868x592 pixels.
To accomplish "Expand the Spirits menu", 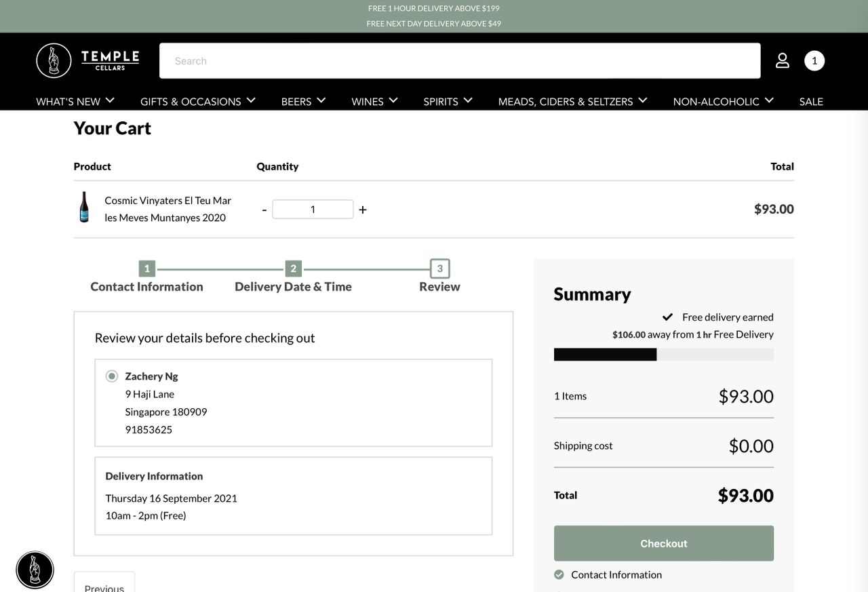I will click(x=448, y=101).
